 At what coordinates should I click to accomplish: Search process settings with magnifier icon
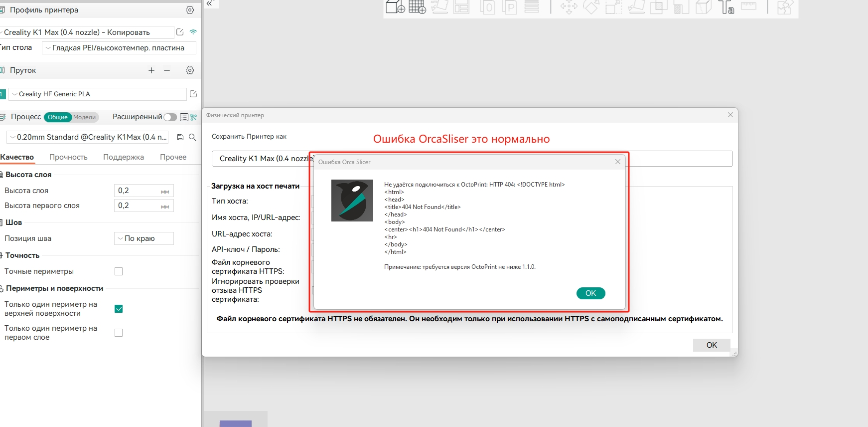192,137
